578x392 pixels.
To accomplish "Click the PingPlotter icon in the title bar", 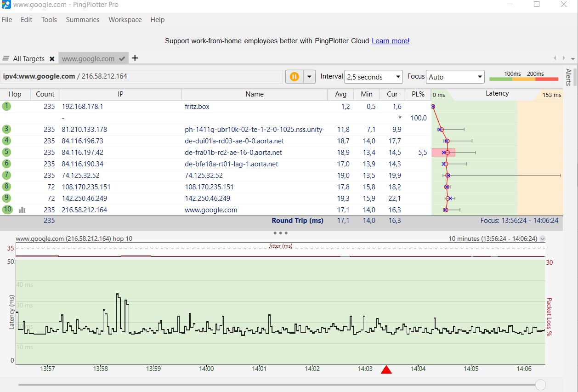I will (x=6, y=4).
